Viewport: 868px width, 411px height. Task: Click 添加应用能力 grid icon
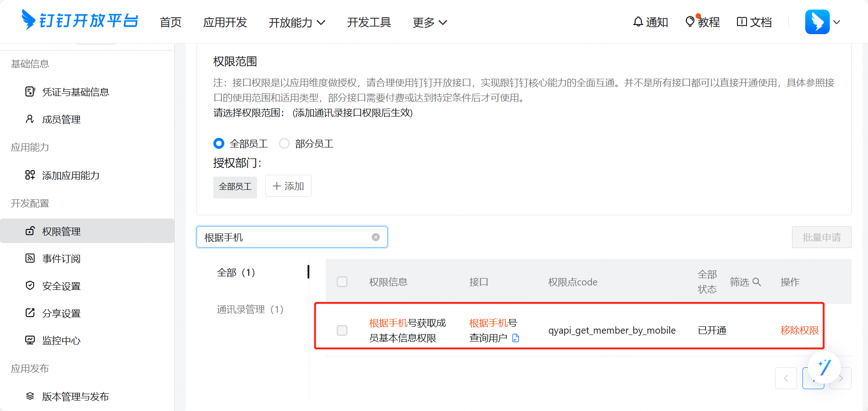coord(30,175)
